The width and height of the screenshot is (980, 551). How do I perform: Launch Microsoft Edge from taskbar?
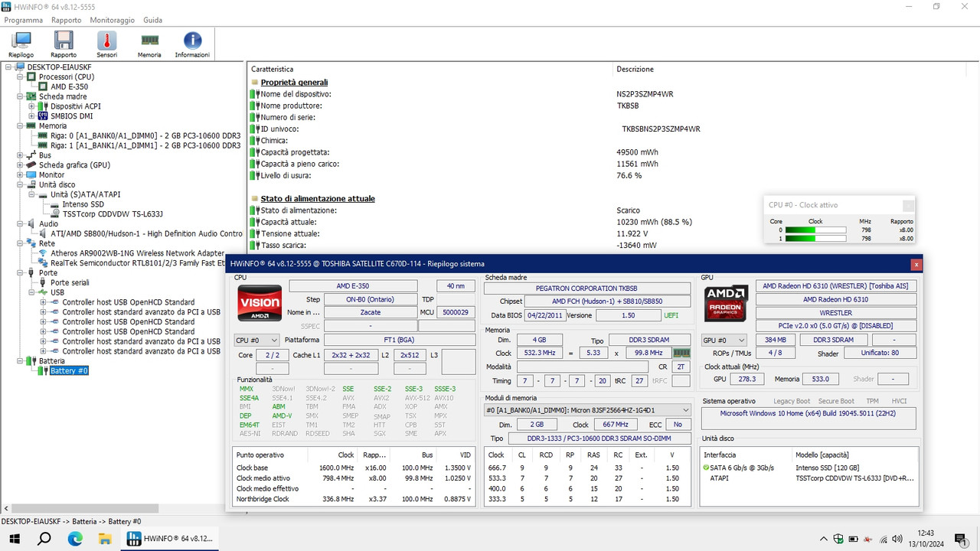click(x=75, y=539)
